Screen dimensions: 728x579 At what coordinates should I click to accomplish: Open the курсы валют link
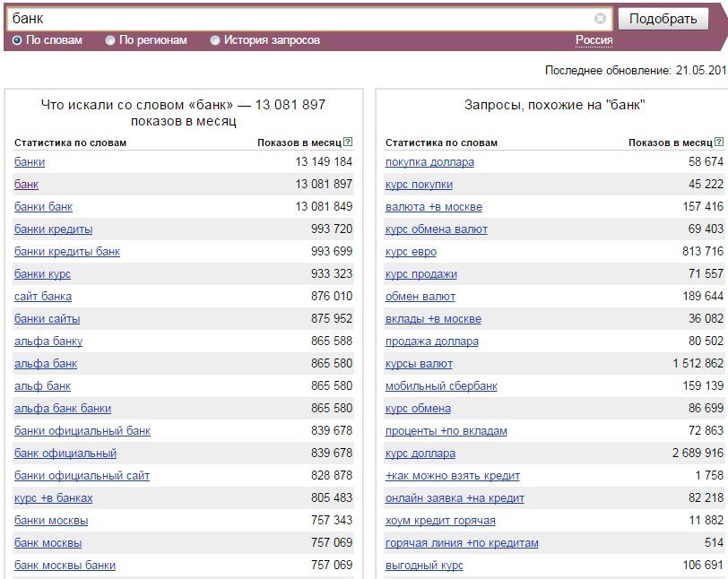pos(419,364)
